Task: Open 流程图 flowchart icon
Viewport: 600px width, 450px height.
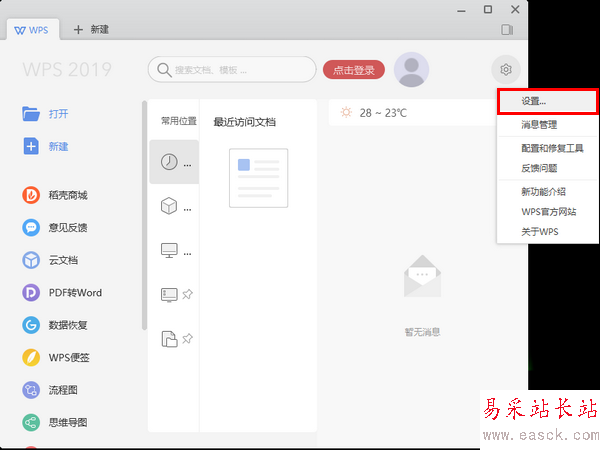Action: click(x=31, y=390)
